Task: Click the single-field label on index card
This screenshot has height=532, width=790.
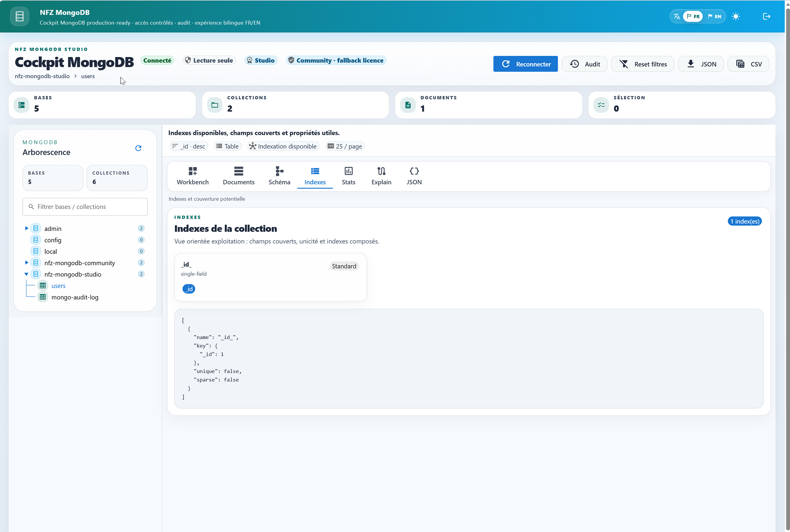Action: [193, 274]
